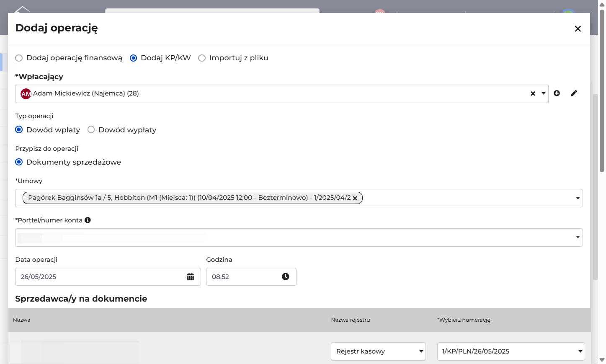Click the AM avatar of Adam Mickiewicz
The width and height of the screenshot is (606, 364).
pyautogui.click(x=26, y=94)
